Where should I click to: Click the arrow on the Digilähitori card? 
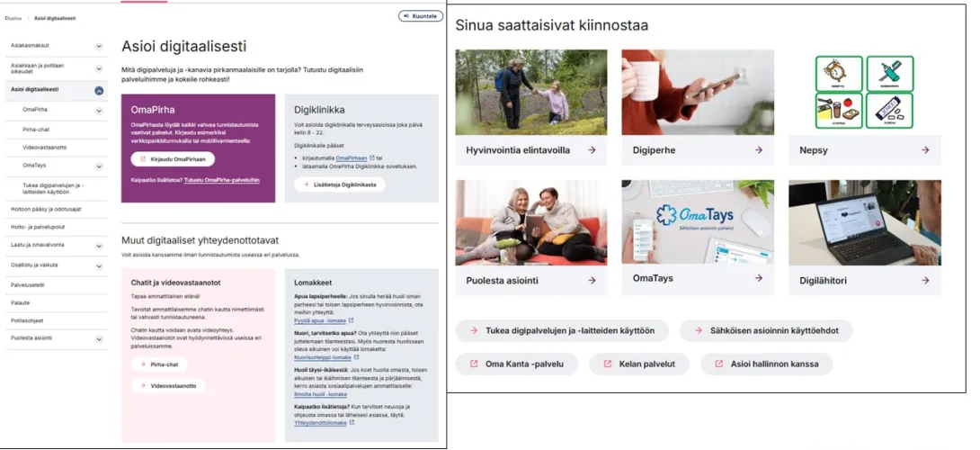coord(925,281)
